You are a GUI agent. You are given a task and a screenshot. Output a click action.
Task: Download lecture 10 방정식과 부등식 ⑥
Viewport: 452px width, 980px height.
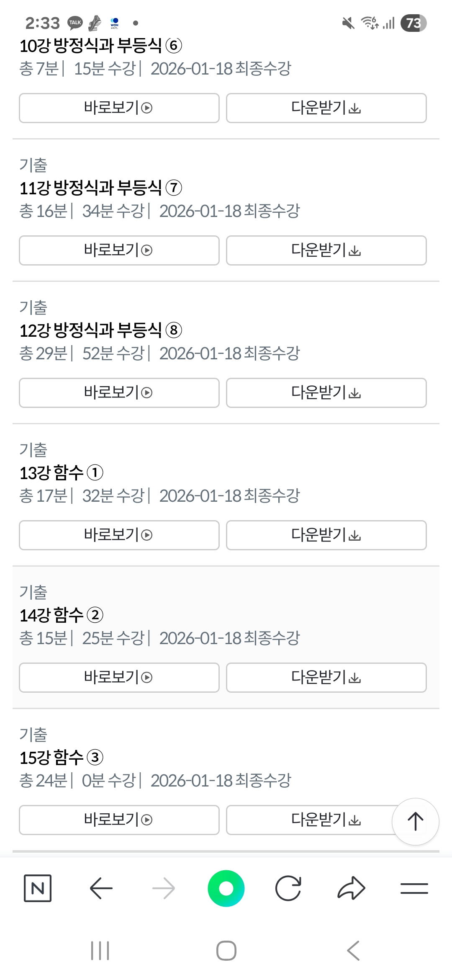[x=326, y=108]
